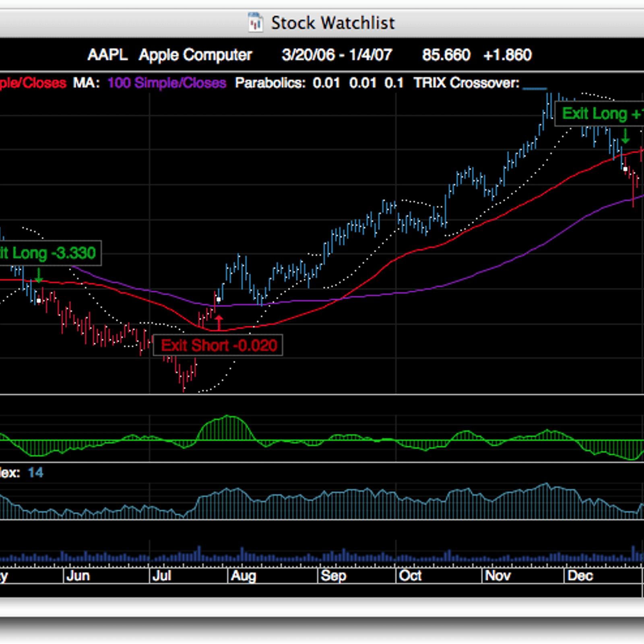Click the TRIX Crossover blue line color swatch
Screen dimensions: 644x644
[x=535, y=88]
